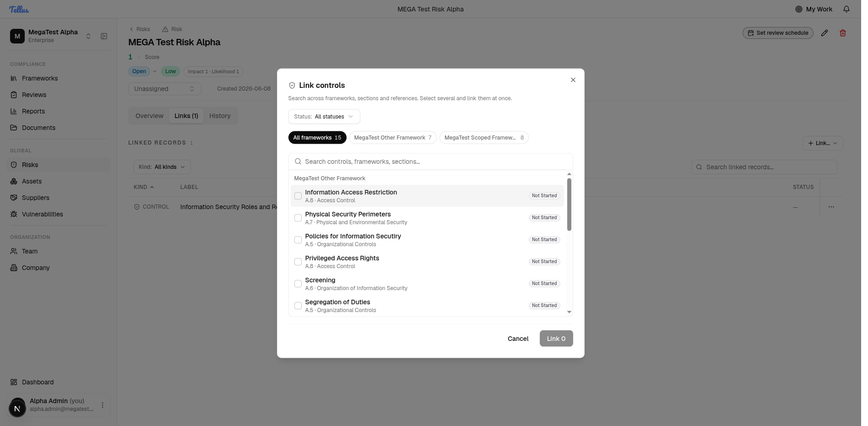Expand MegaTest Alpha workspace switcher
Viewport: 868px width, 426px height.
88,36
